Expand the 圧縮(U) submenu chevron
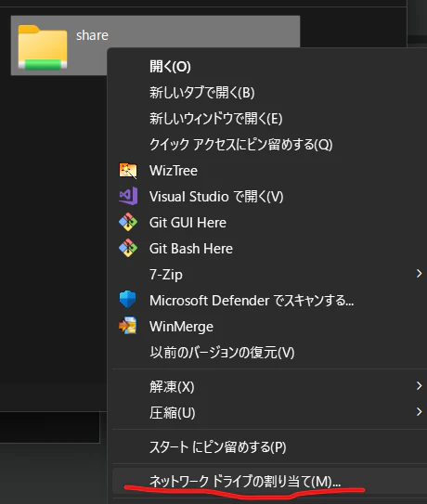Viewport: 427px width, 504px height. [419, 411]
